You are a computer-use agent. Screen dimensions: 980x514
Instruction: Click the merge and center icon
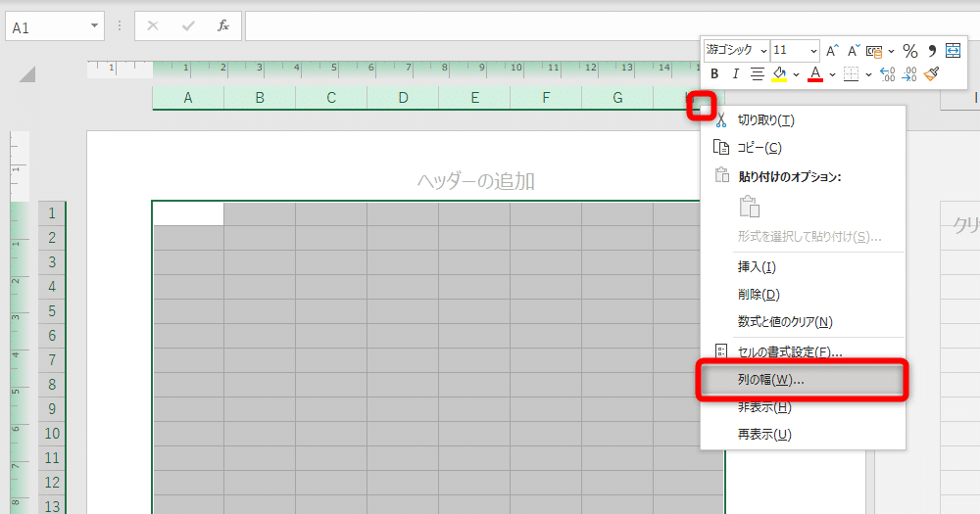tap(953, 51)
